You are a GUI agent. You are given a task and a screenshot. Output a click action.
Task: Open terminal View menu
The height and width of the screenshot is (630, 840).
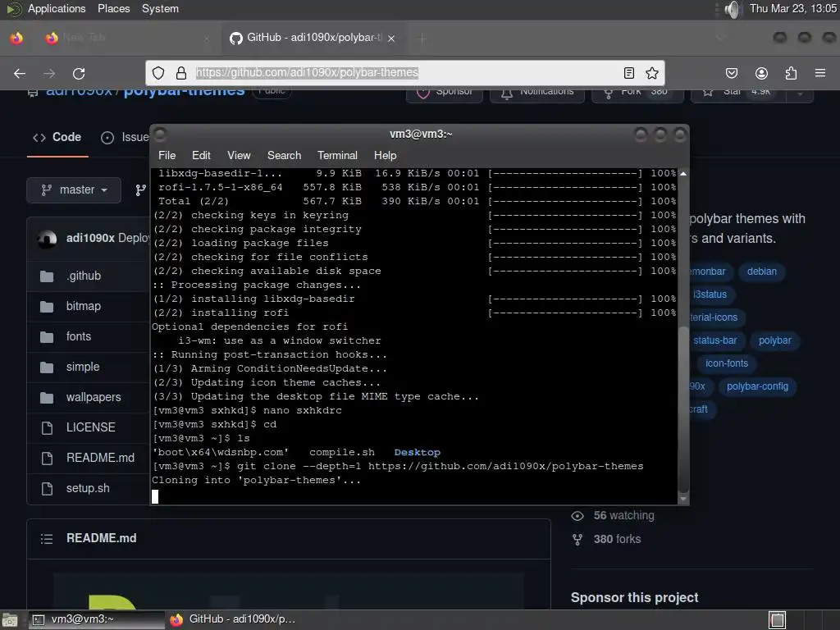239,155
